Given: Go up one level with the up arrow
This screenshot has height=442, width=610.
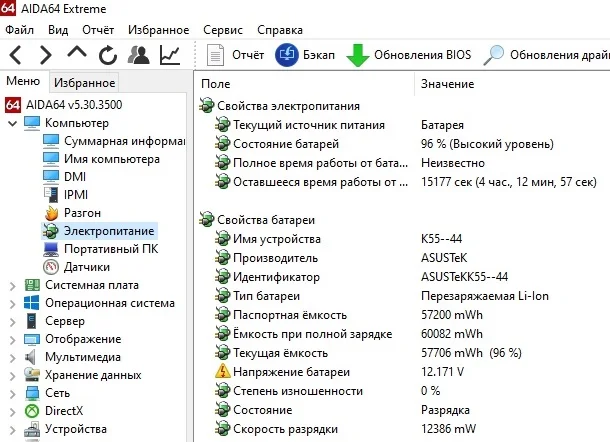Looking at the screenshot, I should pos(77,53).
